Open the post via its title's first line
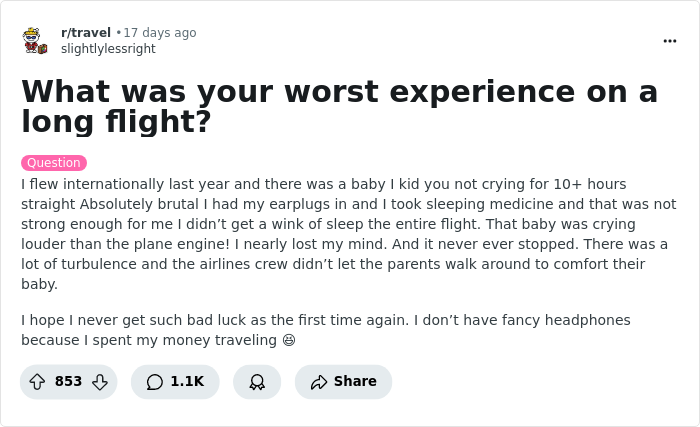Image resolution: width=700 pixels, height=427 pixels. [x=339, y=91]
